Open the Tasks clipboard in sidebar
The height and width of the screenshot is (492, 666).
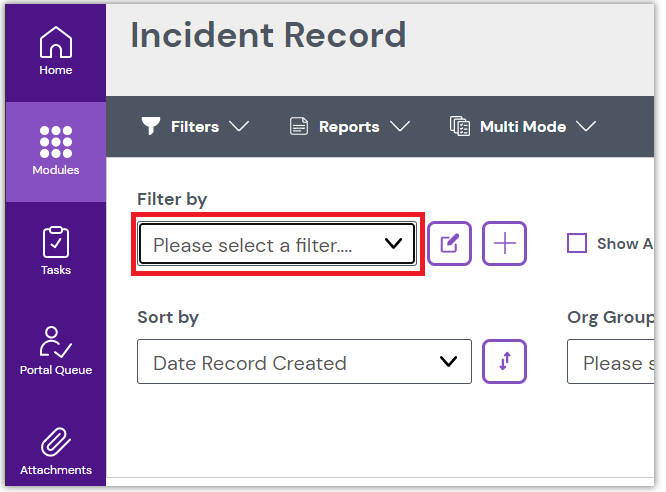point(56,251)
